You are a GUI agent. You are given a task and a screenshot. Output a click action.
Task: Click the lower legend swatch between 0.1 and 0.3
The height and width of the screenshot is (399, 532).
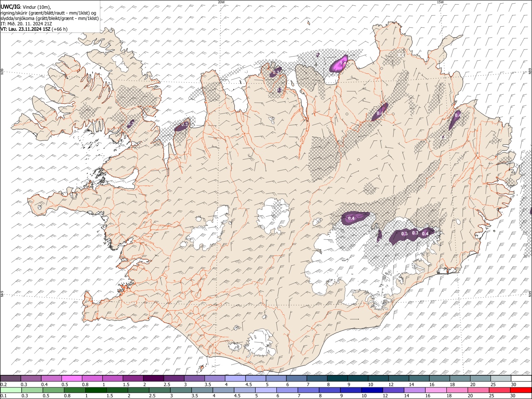tap(11, 390)
